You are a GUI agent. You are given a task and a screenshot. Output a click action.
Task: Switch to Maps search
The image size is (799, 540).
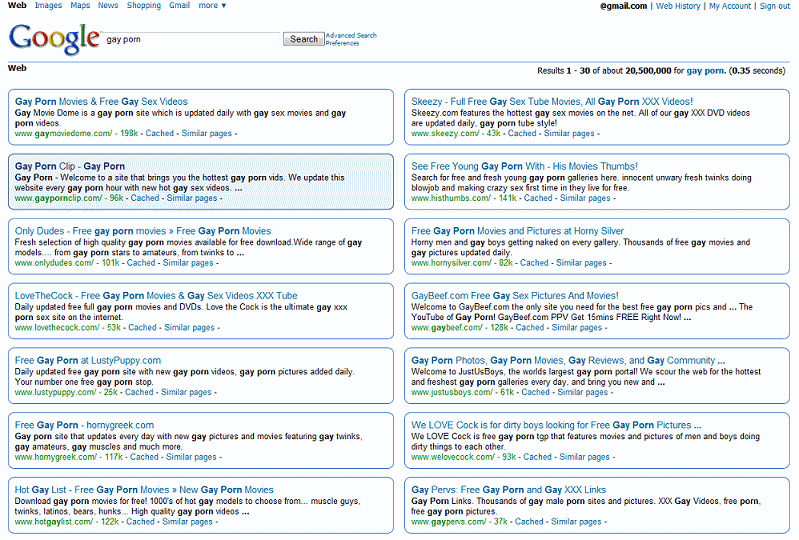click(x=80, y=6)
